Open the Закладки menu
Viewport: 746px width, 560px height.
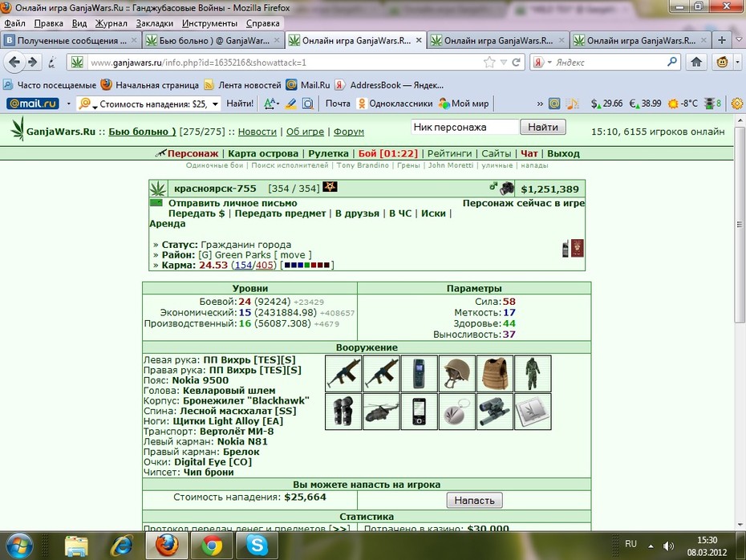155,23
